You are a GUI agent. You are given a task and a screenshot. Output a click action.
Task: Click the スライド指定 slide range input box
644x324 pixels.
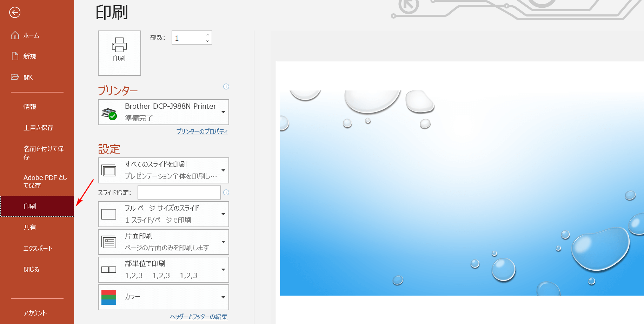[x=179, y=193]
